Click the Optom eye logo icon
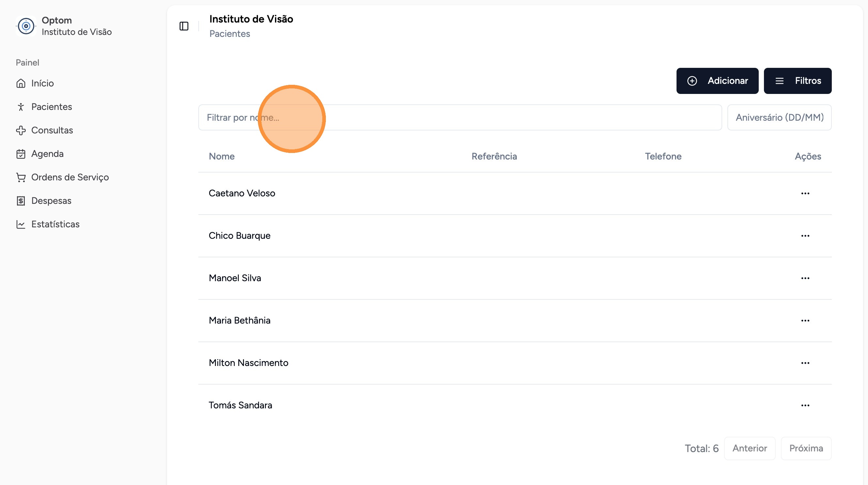 tap(26, 26)
